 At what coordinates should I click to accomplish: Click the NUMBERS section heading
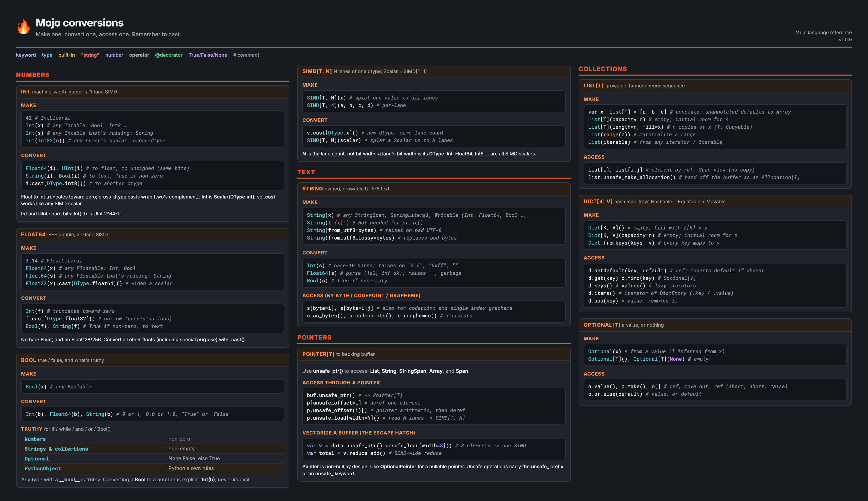33,75
